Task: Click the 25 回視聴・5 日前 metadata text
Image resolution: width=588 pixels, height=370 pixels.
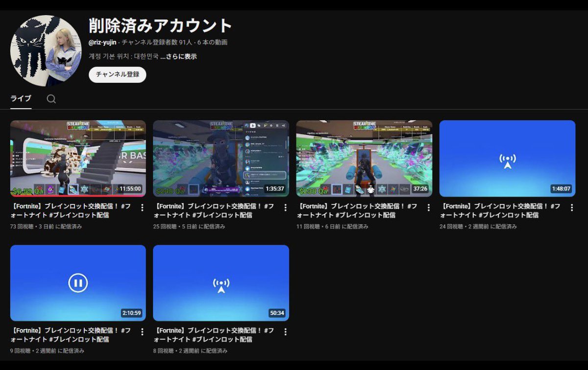Action: [x=189, y=227]
